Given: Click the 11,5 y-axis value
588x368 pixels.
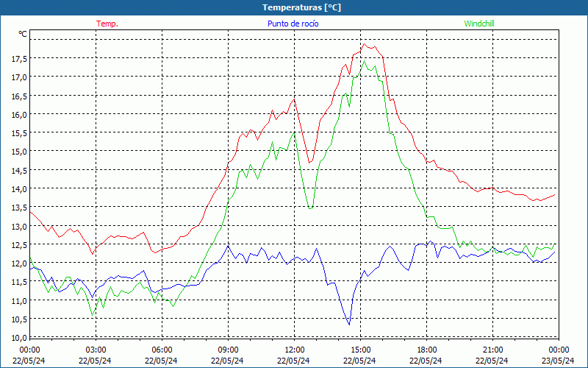Looking at the screenshot, I should pyautogui.click(x=19, y=282).
